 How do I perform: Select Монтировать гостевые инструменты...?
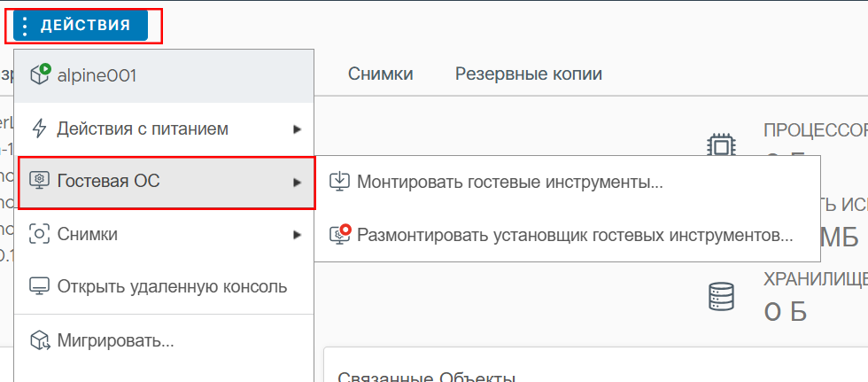click(567, 182)
